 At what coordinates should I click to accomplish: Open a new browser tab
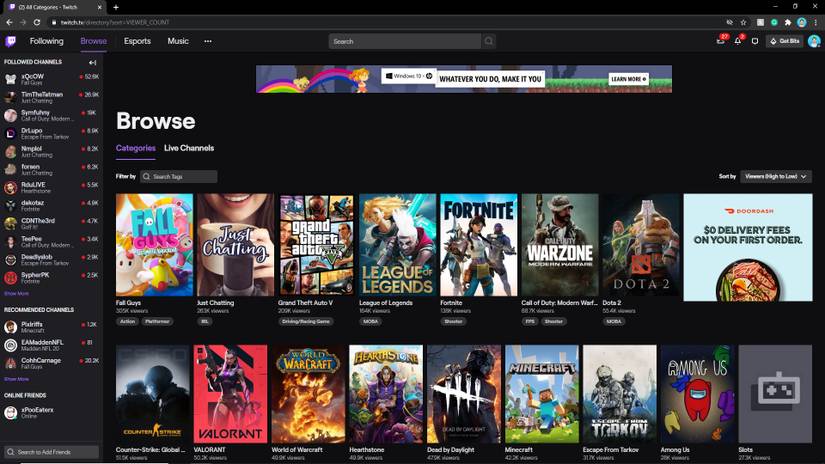point(116,7)
